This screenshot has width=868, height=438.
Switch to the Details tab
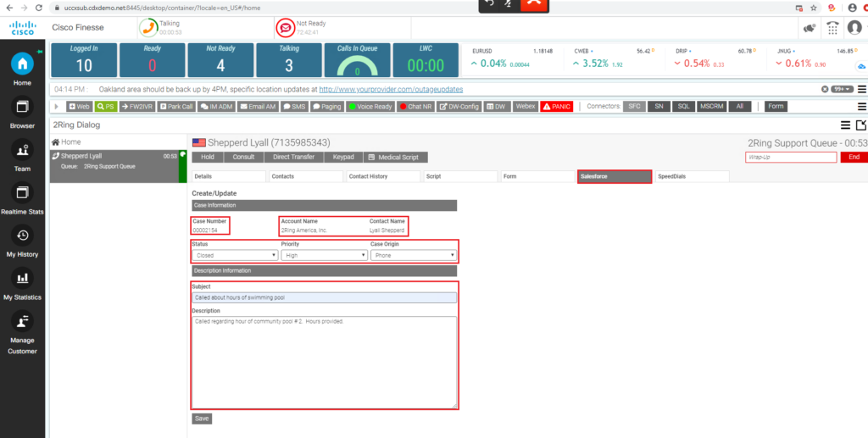click(229, 176)
